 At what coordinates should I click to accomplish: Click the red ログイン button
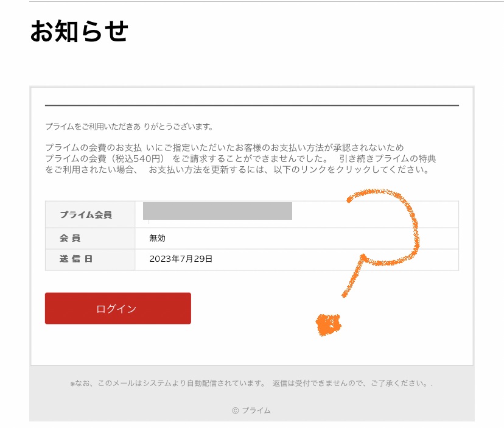point(117,309)
